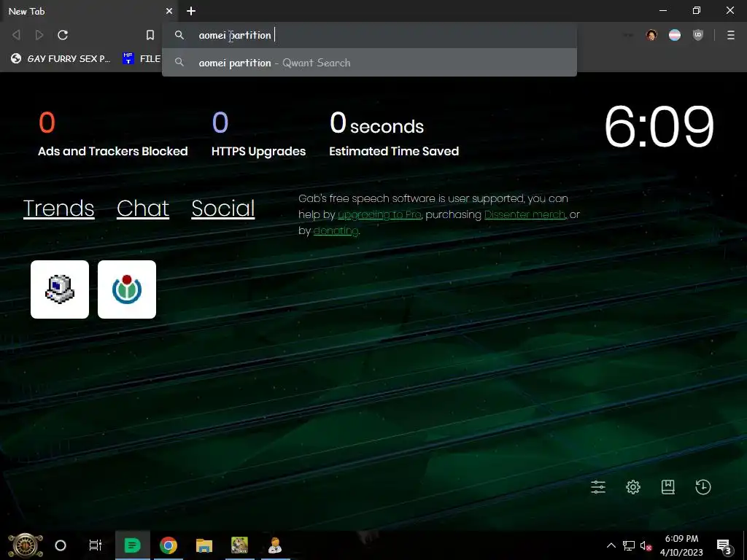Switch to the green Dissenter taskbar app
The width and height of the screenshot is (747, 560).
(x=133, y=545)
